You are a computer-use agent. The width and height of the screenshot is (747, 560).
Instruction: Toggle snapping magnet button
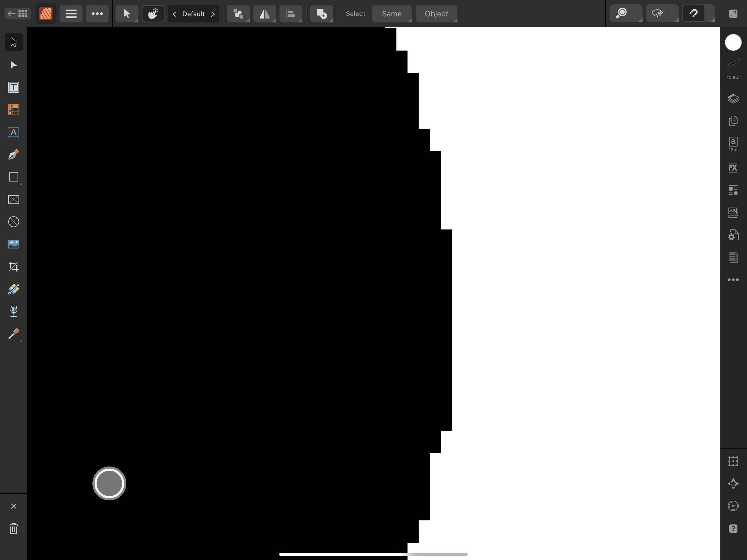(x=693, y=13)
